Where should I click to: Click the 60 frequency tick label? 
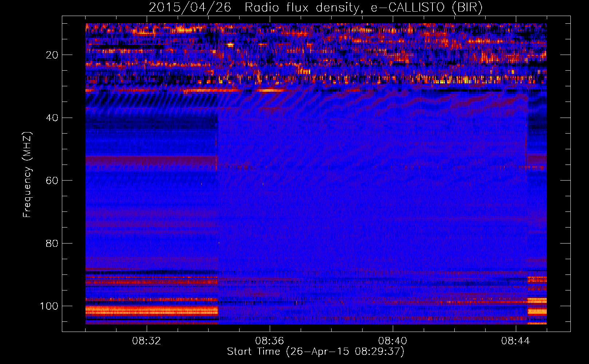click(52, 181)
